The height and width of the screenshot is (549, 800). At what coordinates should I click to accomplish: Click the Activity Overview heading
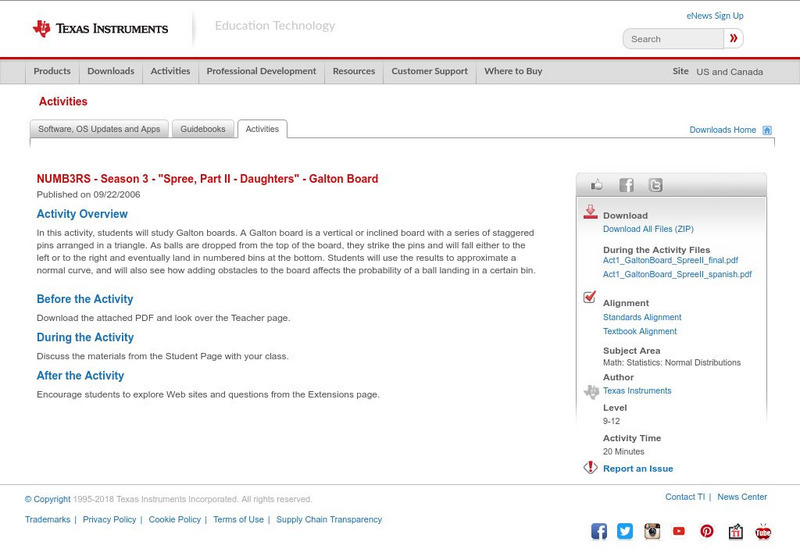[82, 214]
